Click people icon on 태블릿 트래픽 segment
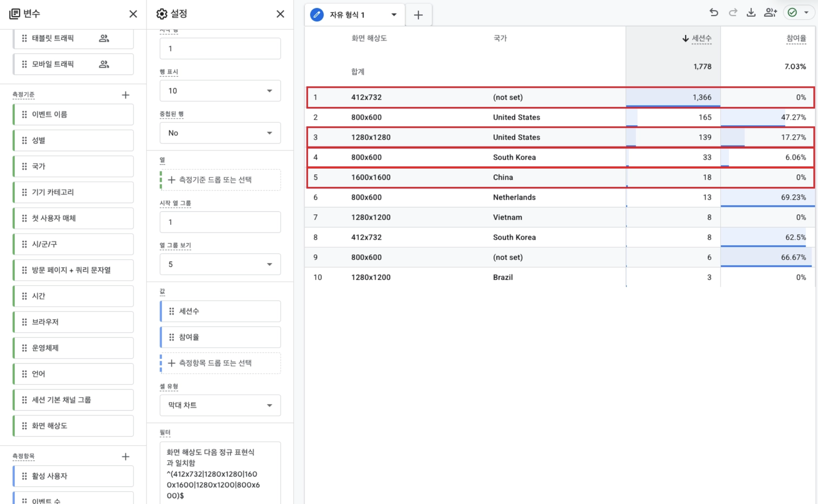 pos(104,38)
